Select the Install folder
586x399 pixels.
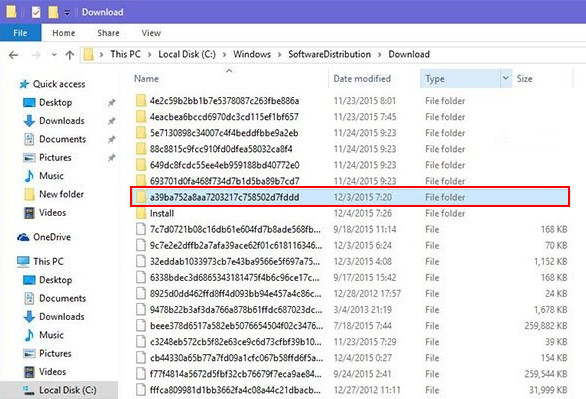[162, 213]
